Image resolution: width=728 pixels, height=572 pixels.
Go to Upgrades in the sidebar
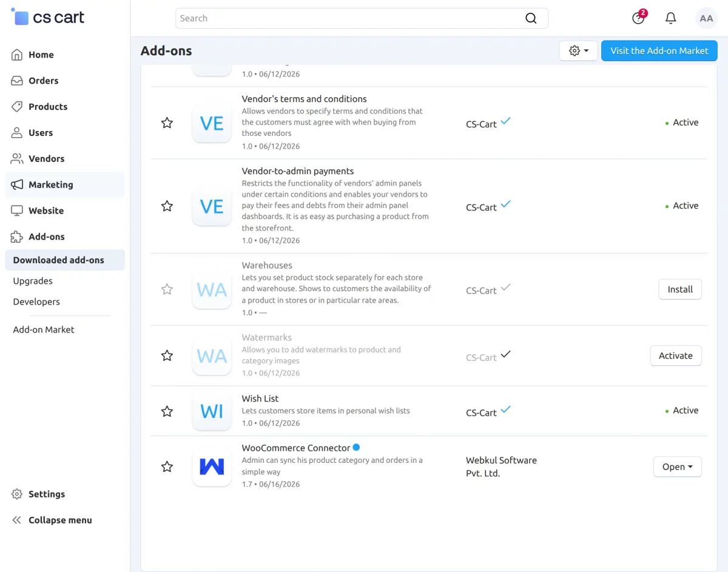(33, 281)
